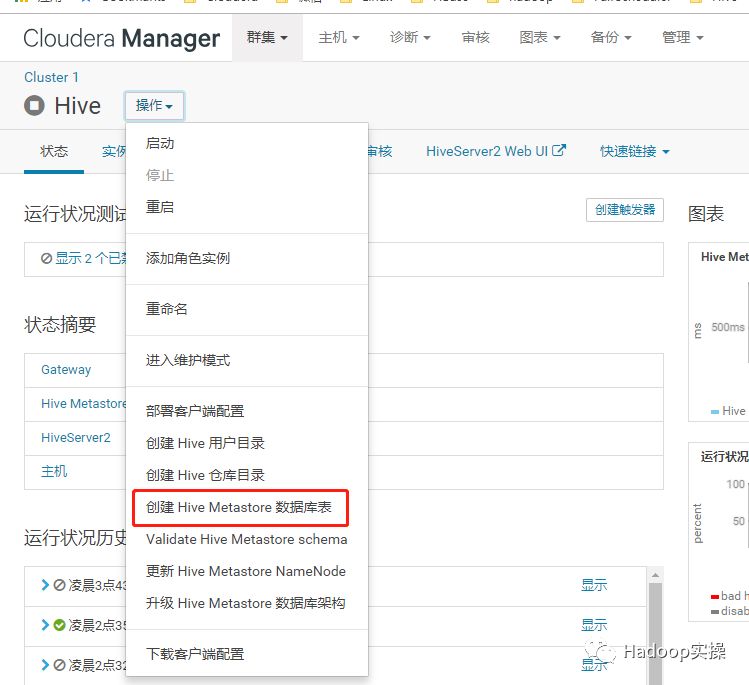This screenshot has width=749, height=685.
Task: Click the disabled icon beside 显示 2 个已禁用
Action: 46,258
